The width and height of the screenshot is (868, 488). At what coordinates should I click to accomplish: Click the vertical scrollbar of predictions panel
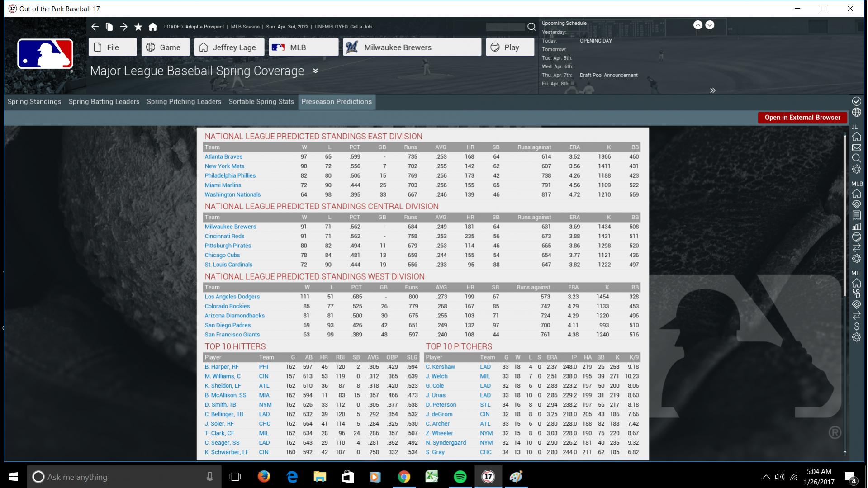point(844,215)
